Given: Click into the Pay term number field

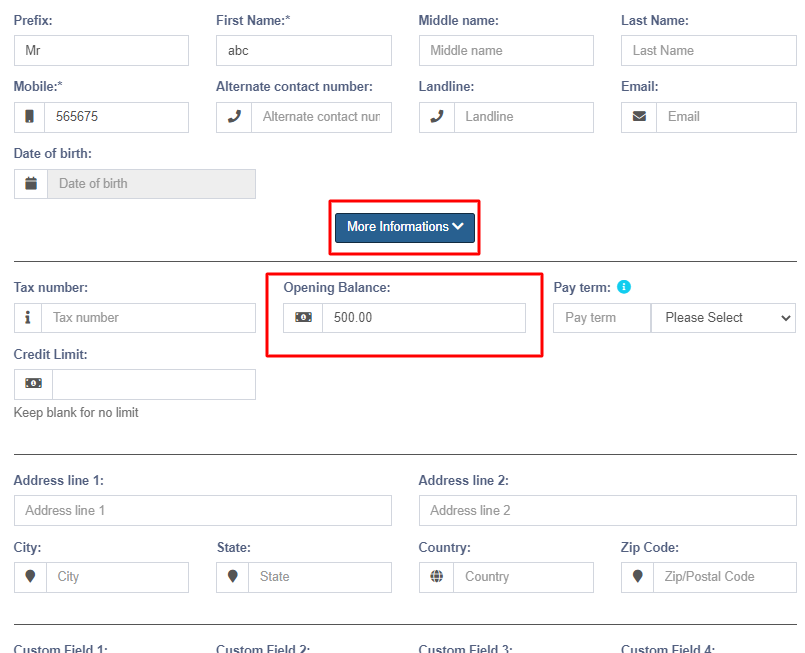Looking at the screenshot, I should tap(601, 318).
